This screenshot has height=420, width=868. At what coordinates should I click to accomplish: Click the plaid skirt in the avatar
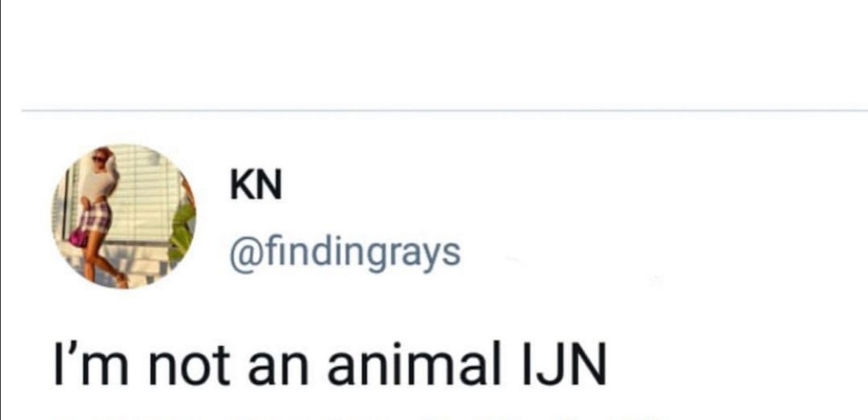pyautogui.click(x=96, y=217)
